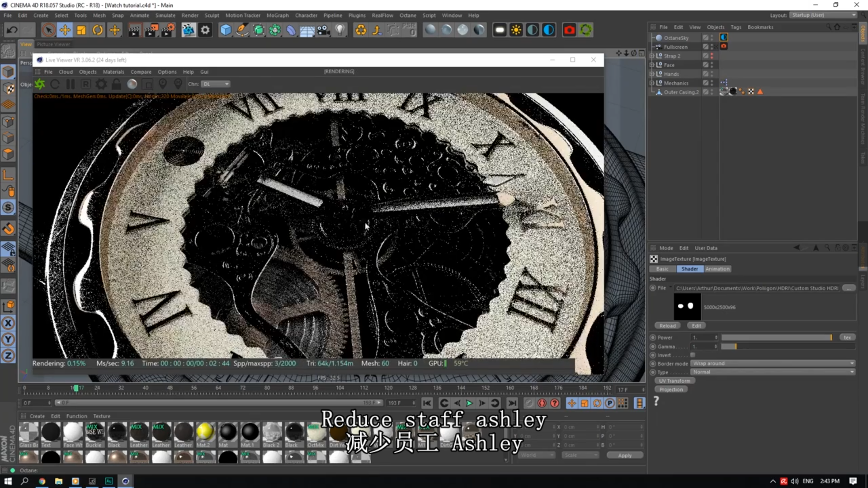The width and height of the screenshot is (868, 488).
Task: Toggle Strap 2 visibility dots
Action: (x=712, y=56)
